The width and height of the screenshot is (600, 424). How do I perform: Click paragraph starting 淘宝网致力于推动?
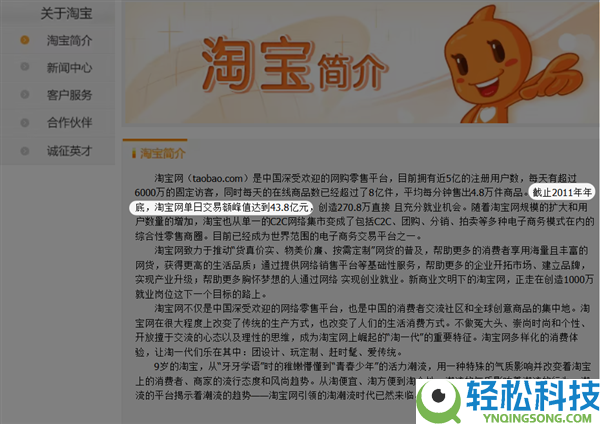(364, 272)
